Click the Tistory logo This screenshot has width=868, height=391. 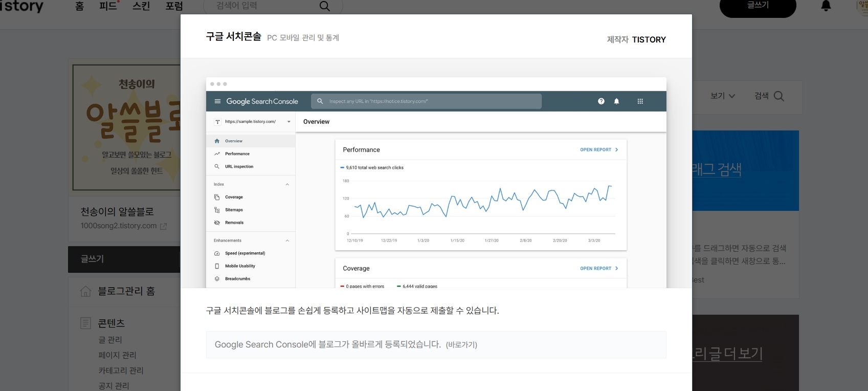[x=21, y=6]
